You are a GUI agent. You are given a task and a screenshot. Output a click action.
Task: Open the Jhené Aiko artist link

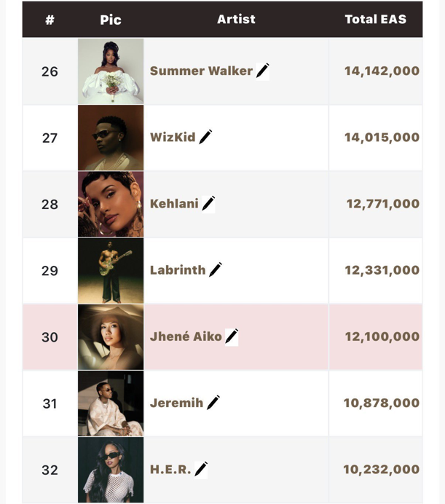click(186, 336)
